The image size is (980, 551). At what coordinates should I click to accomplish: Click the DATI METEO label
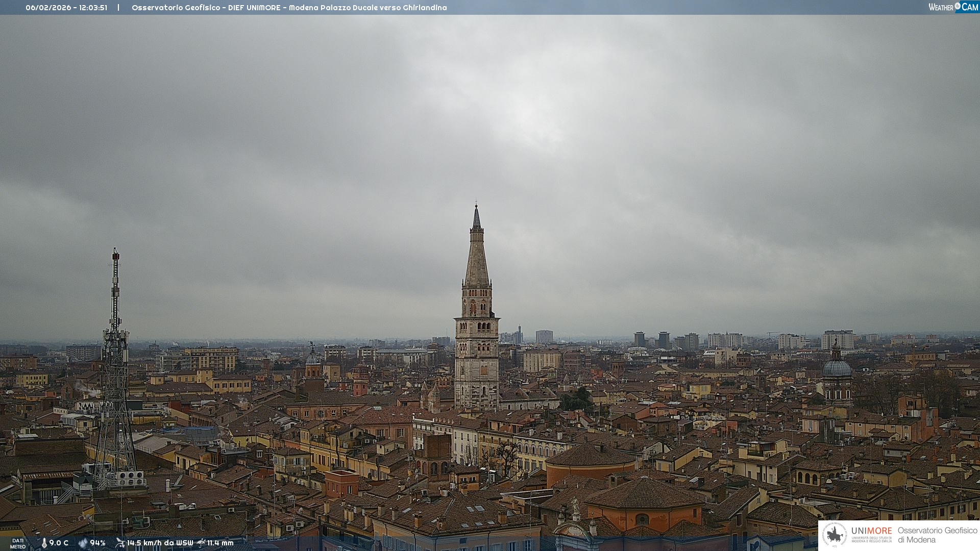pyautogui.click(x=18, y=543)
